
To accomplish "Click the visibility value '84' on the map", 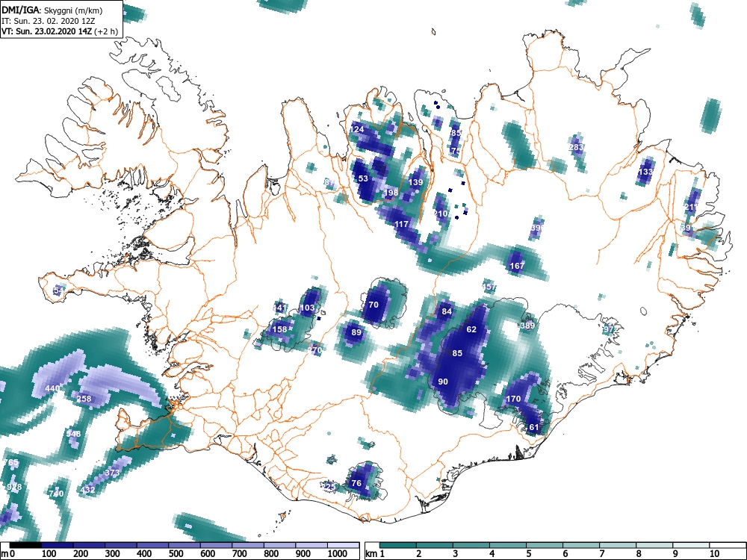I will coord(447,312).
